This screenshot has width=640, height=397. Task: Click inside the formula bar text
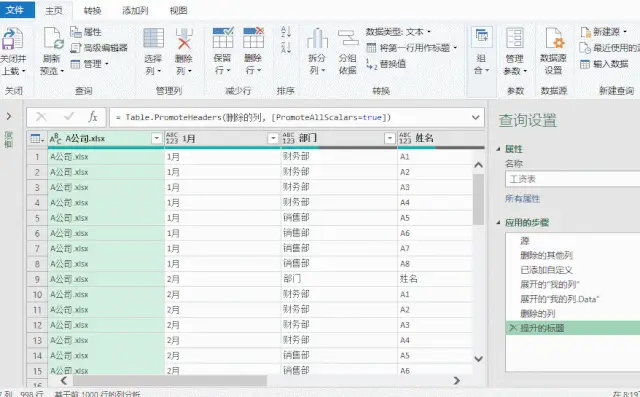253,118
